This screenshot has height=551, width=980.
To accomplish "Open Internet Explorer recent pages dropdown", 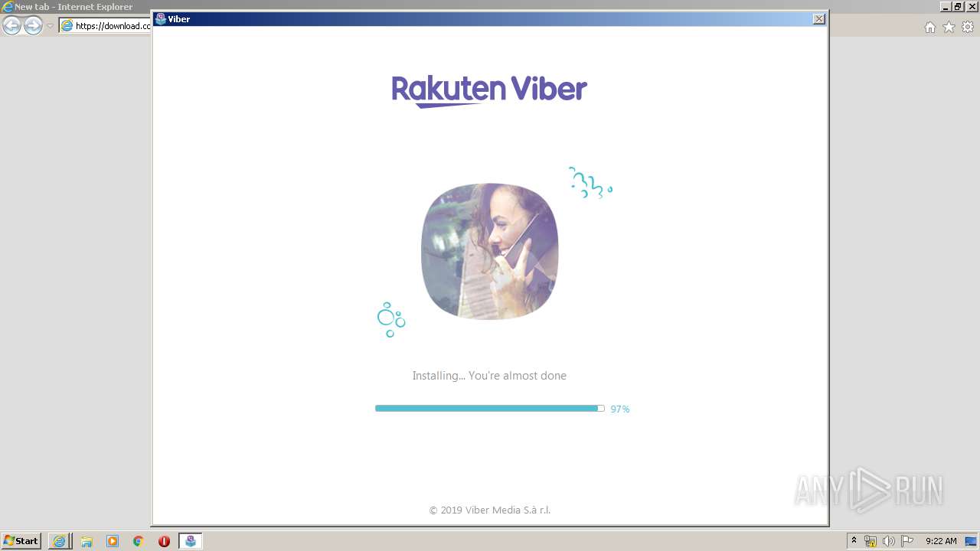I will tap(50, 26).
